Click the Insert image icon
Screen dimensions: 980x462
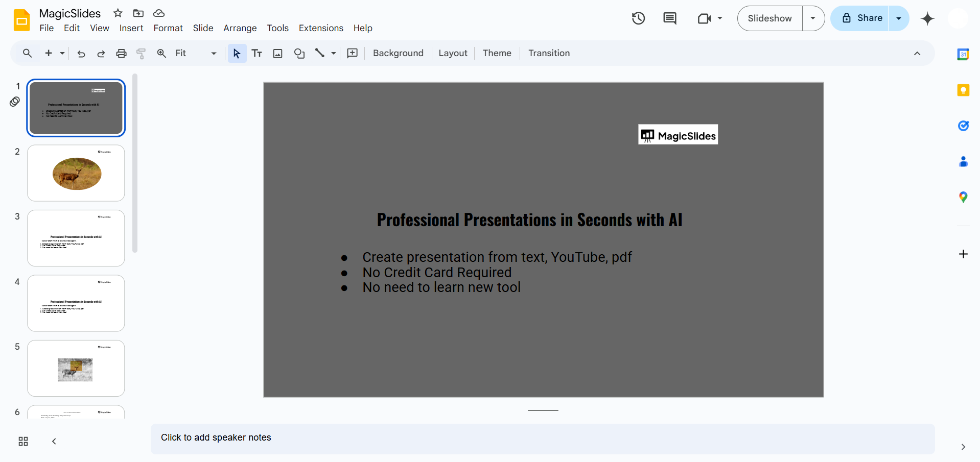coord(277,53)
